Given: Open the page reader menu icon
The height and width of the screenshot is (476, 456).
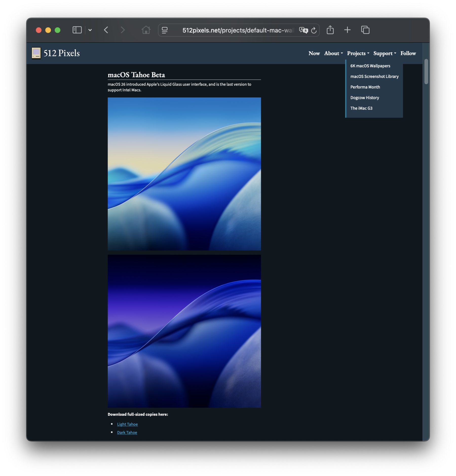Looking at the screenshot, I should coord(165,30).
